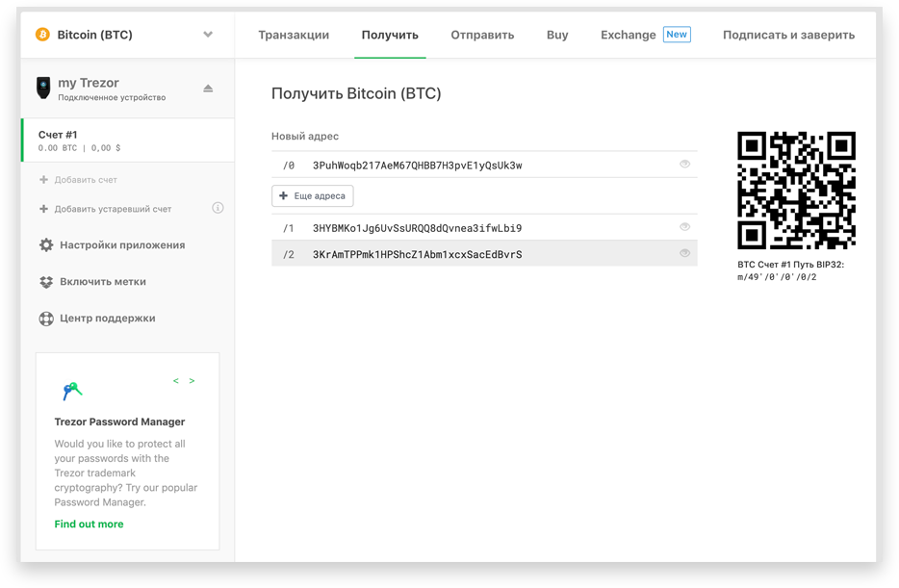Image resolution: width=899 pixels, height=588 pixels.
Task: Click the Еще адреса button
Action: pyautogui.click(x=313, y=196)
